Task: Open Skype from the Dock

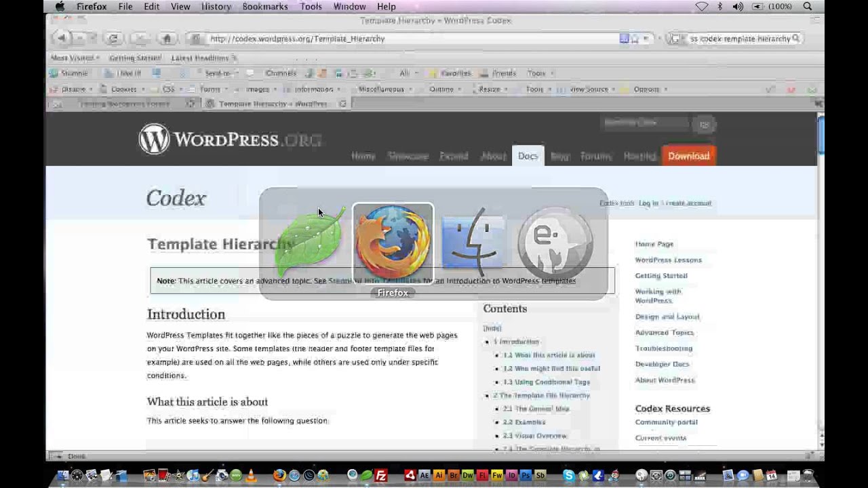Action: 568,476
